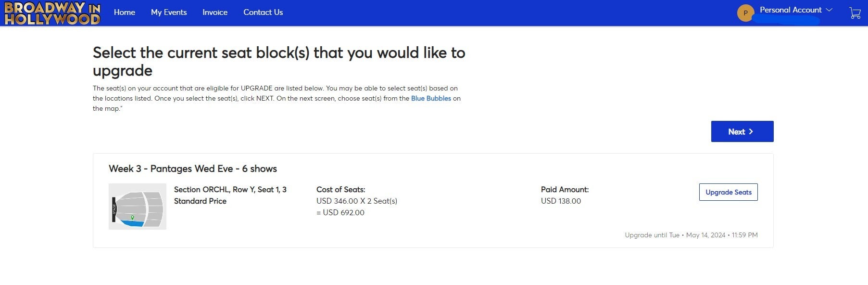Click the green seat location pin

pyautogui.click(x=132, y=218)
